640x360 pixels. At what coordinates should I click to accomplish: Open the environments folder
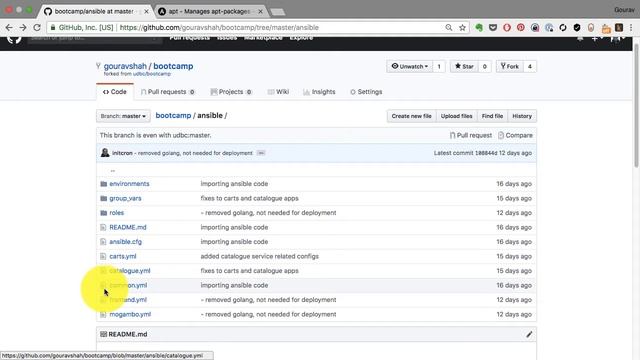129,184
